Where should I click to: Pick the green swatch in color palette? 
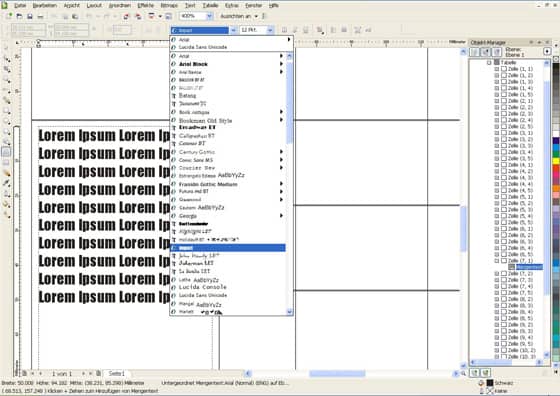tap(556, 154)
